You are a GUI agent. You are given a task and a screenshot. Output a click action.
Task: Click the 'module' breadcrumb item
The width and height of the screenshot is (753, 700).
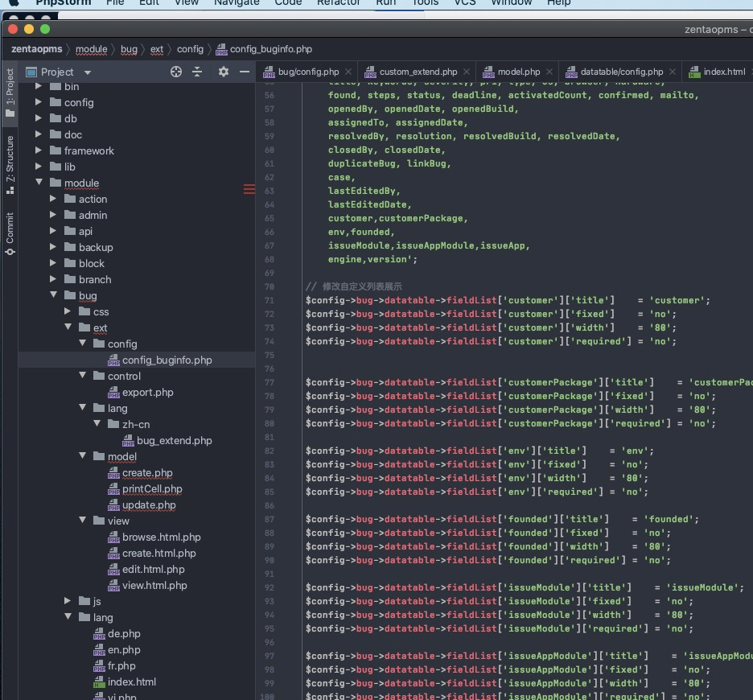(91, 49)
